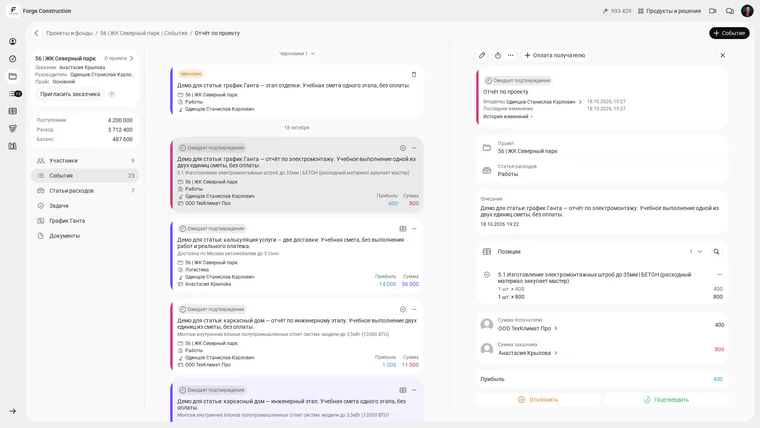
Task: Open the chat messages icon in header
Action: pyautogui.click(x=729, y=11)
